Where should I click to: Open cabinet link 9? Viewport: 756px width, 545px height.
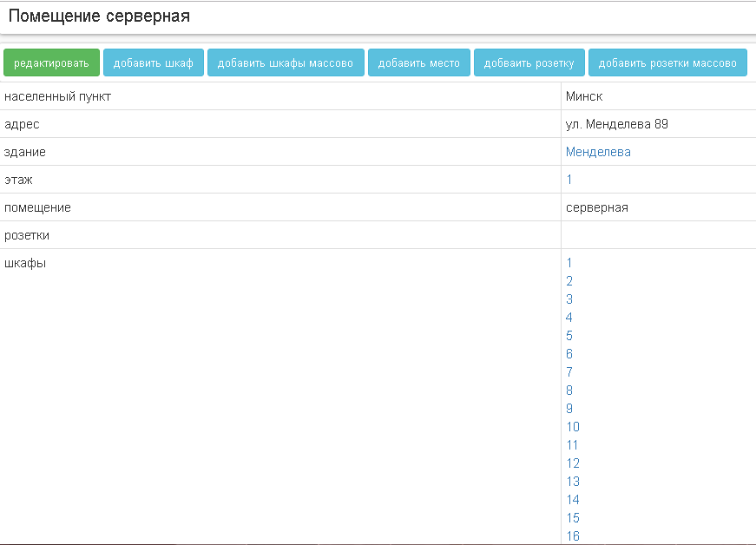[569, 409]
